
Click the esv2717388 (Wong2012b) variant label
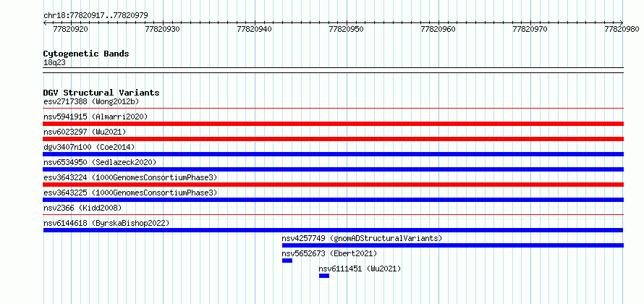coord(93,101)
